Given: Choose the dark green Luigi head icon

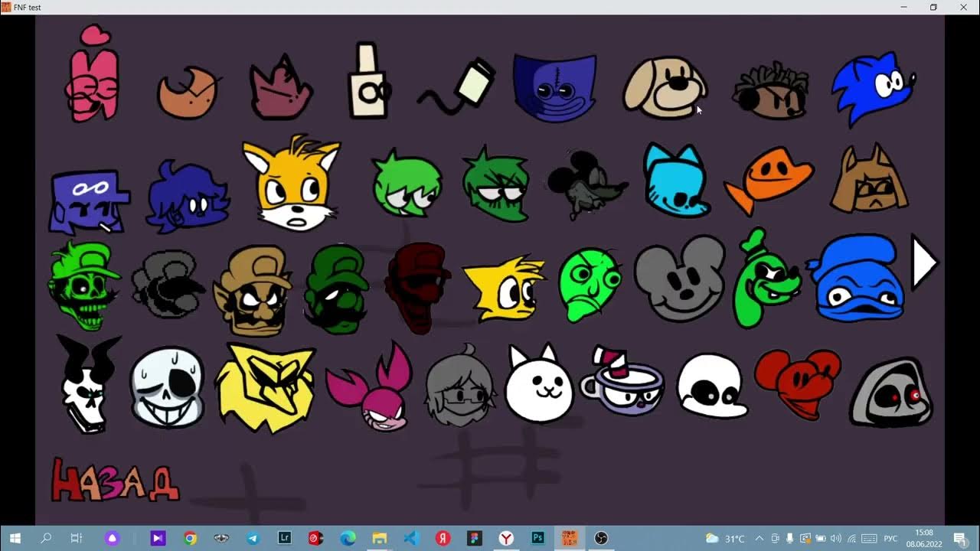Looking at the screenshot, I should pyautogui.click(x=337, y=289).
